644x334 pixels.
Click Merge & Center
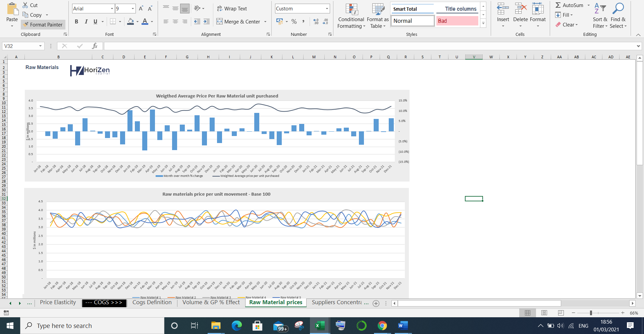[238, 21]
